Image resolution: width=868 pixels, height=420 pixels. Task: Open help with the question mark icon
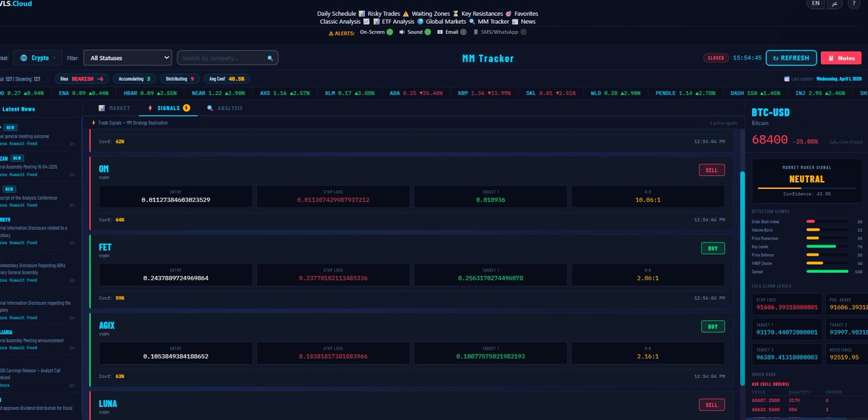pos(853,4)
